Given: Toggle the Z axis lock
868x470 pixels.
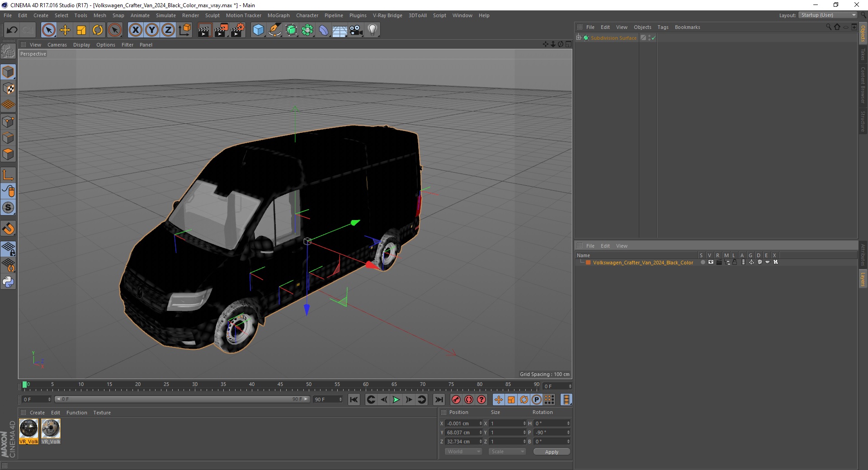Looking at the screenshot, I should pyautogui.click(x=168, y=30).
